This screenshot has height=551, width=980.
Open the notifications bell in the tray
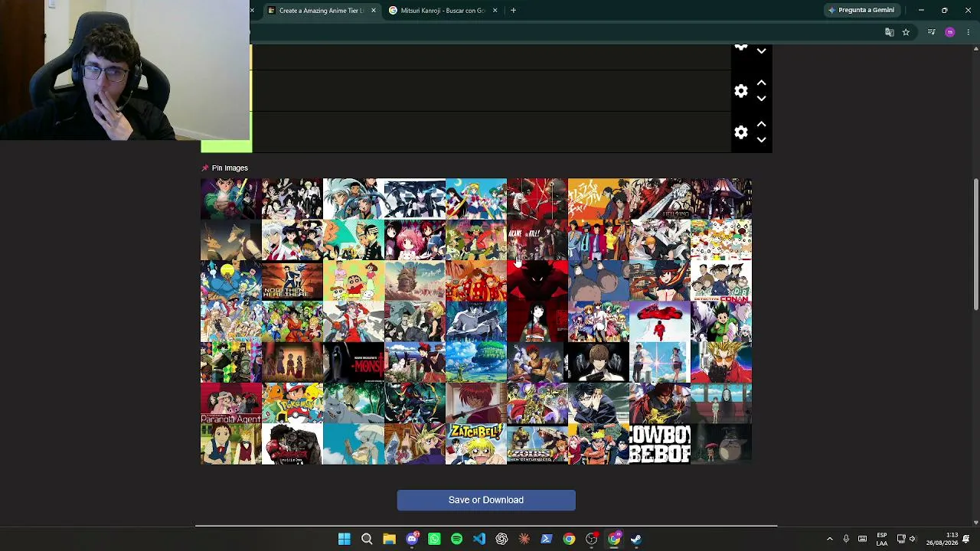(967, 539)
